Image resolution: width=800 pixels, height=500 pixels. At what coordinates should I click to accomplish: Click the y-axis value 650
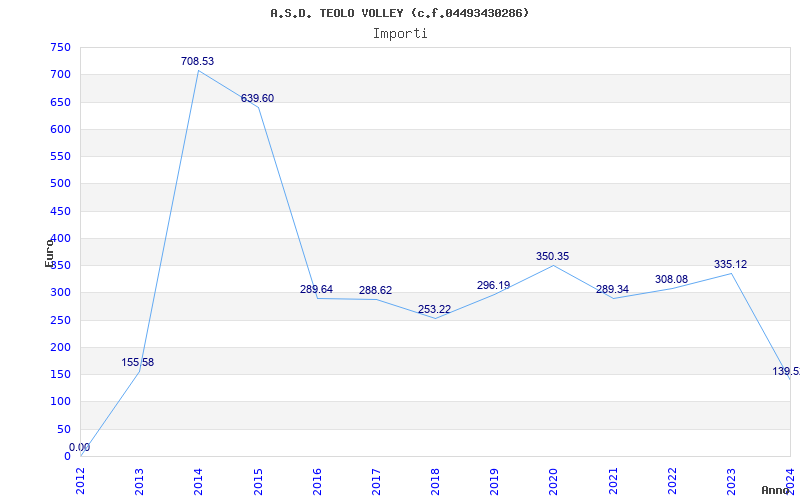click(60, 102)
